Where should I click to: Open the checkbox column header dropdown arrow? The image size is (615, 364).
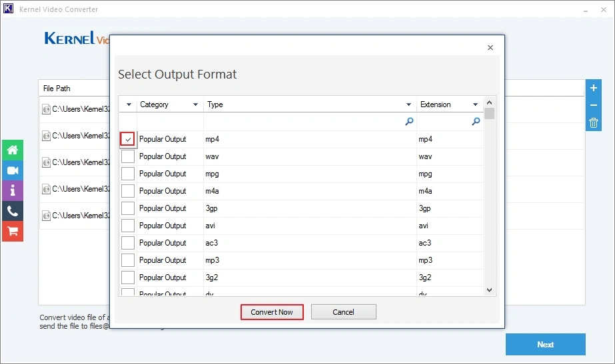(x=129, y=104)
